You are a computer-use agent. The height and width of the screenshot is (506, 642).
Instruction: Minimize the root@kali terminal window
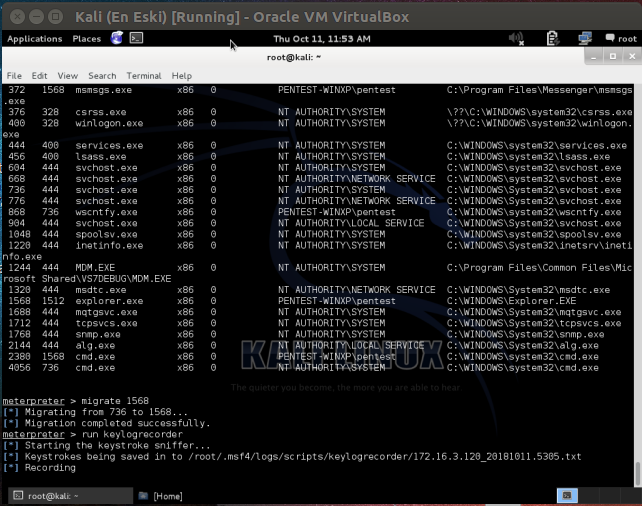click(x=593, y=56)
